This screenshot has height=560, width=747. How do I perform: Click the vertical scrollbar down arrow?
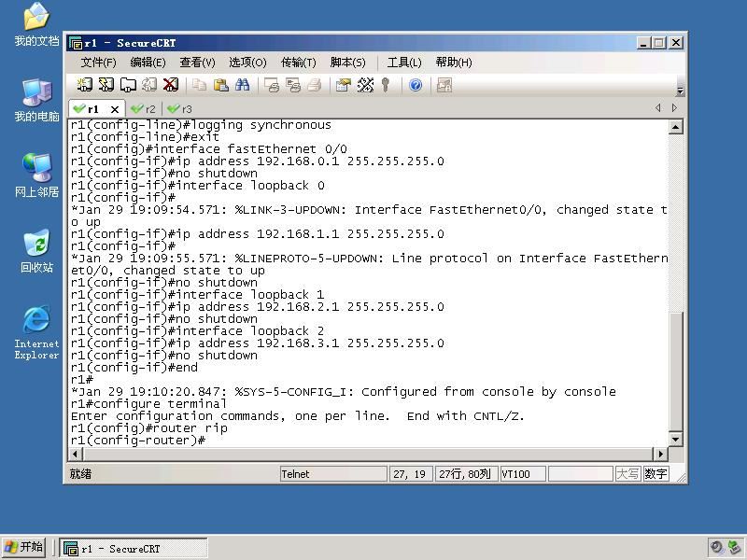click(x=675, y=439)
